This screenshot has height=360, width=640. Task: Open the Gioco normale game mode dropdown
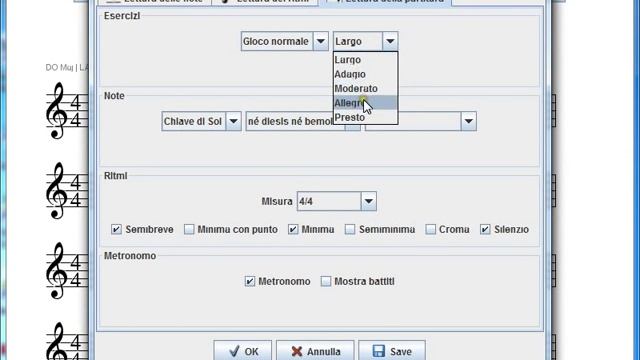point(284,41)
